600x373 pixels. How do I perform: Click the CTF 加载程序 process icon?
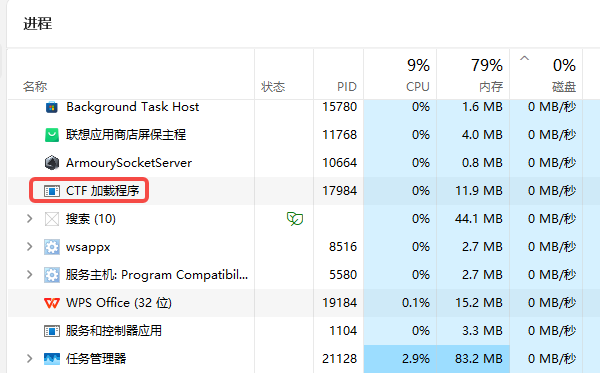(x=52, y=191)
